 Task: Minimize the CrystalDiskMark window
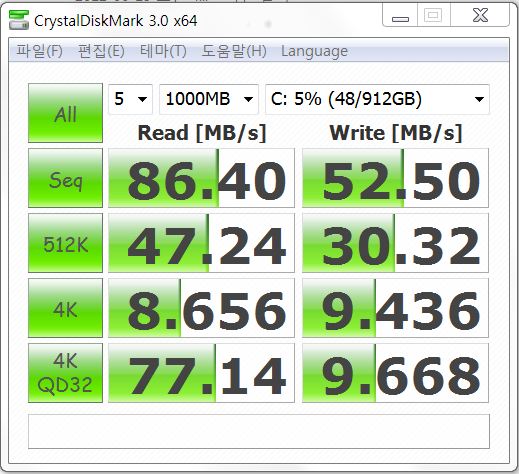[x=400, y=16]
